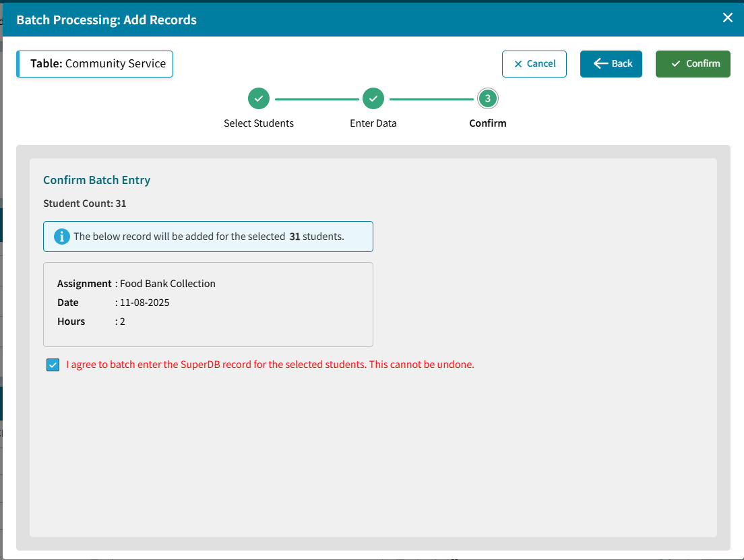Click the Select Students step checkmark
The width and height of the screenshot is (744, 560).
[x=259, y=98]
